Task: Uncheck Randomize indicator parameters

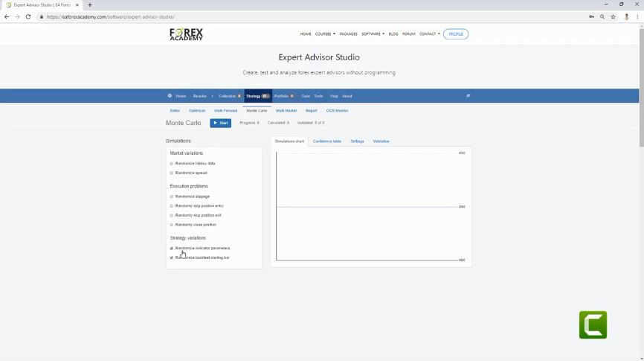Action: point(172,249)
